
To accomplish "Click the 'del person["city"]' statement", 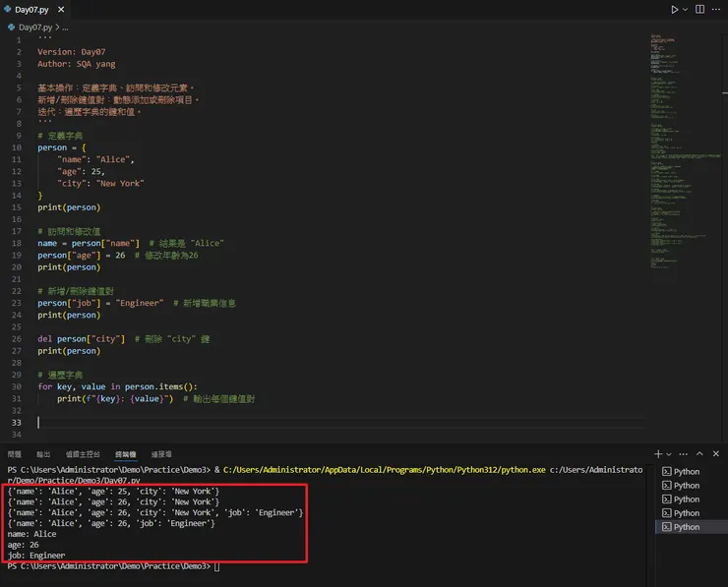I will click(82, 339).
